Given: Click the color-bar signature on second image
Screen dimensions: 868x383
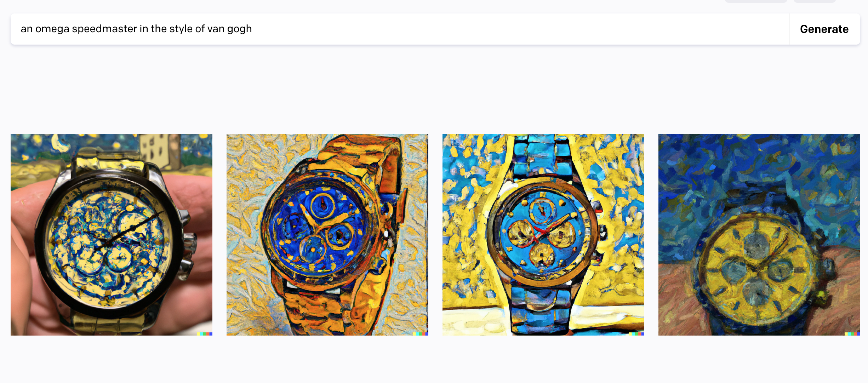Looking at the screenshot, I should 421,334.
